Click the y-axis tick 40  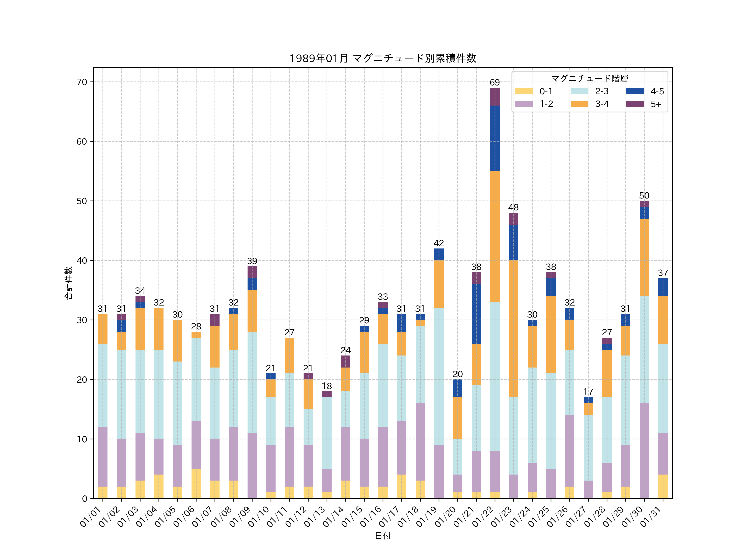coord(82,261)
